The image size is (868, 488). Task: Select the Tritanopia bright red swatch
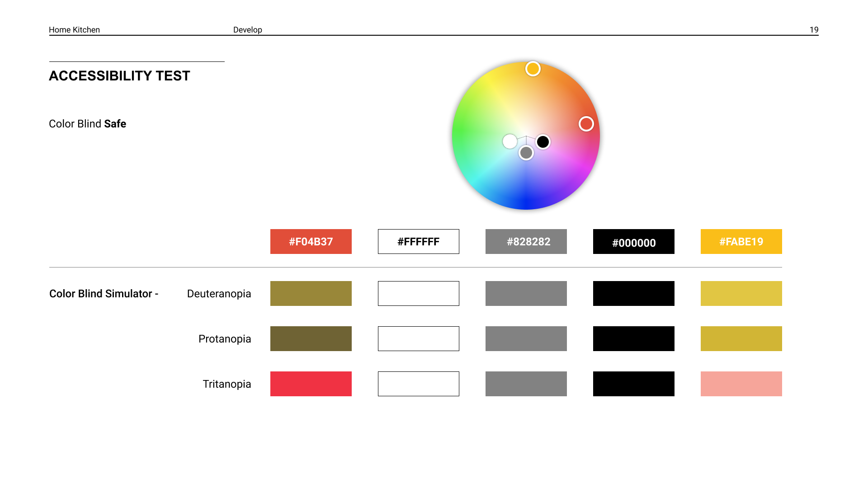[x=311, y=384]
